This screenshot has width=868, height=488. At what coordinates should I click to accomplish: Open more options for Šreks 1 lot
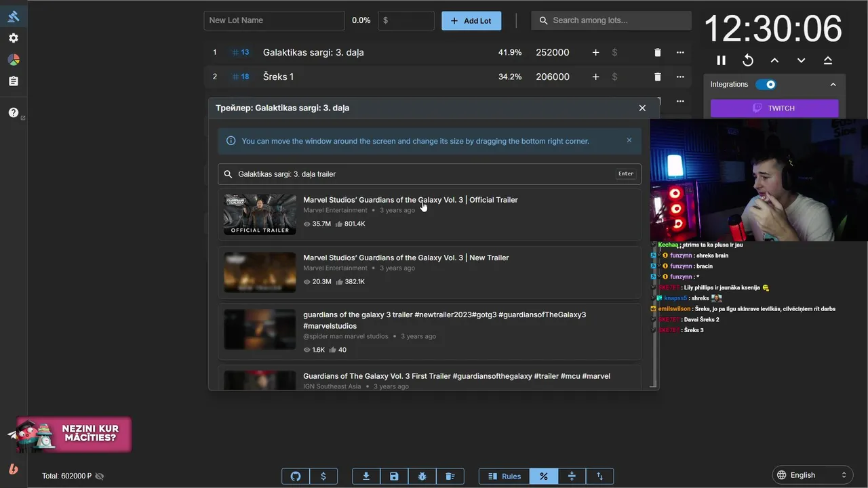coord(680,77)
